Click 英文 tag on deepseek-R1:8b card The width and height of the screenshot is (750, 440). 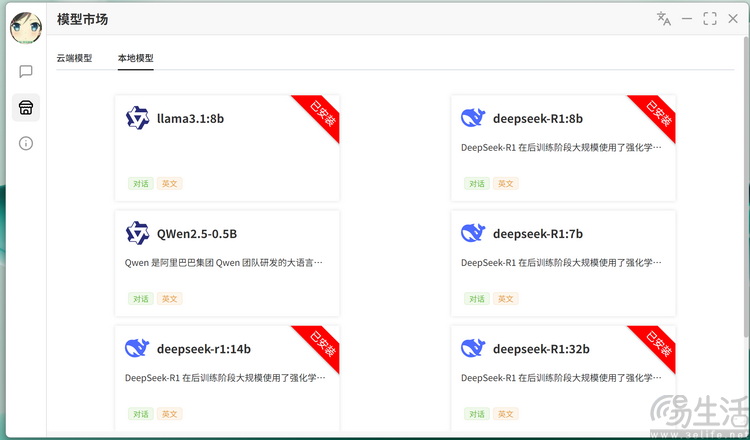pos(506,184)
